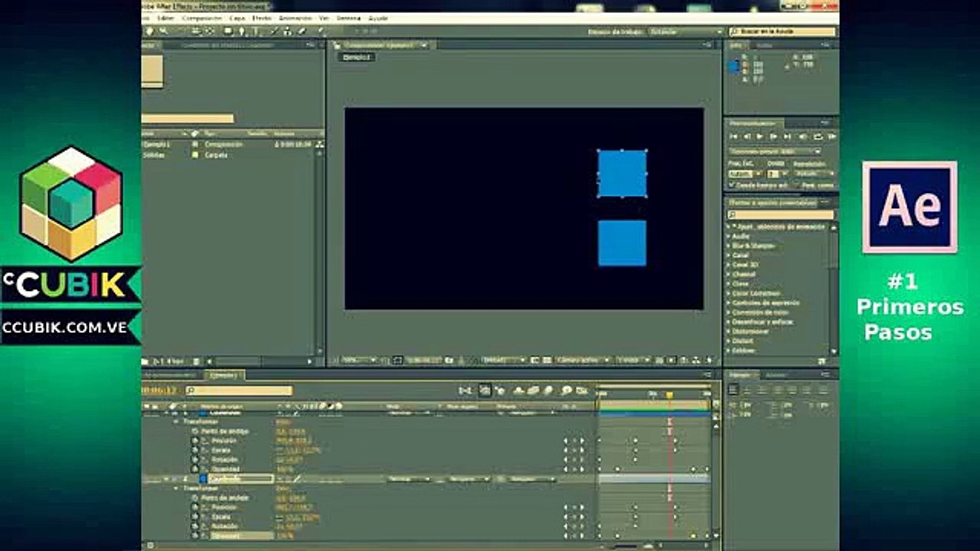The width and height of the screenshot is (980, 551).
Task: Open the Resolución dropdown in preview panel
Action: 815,174
